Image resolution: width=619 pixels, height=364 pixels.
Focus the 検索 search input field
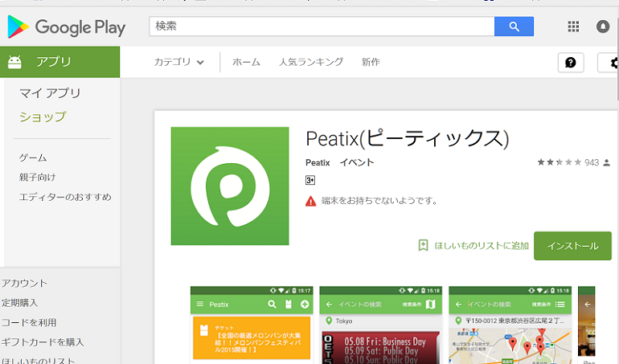(x=322, y=27)
